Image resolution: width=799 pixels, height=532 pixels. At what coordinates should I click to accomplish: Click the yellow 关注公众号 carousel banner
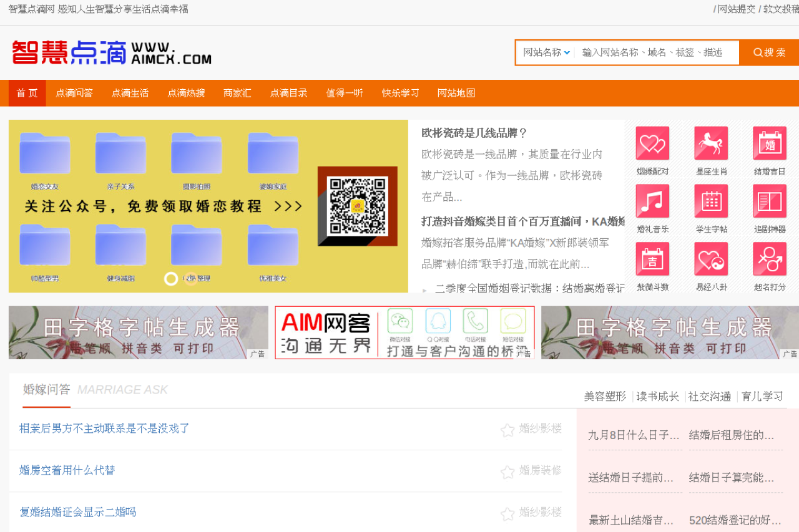(x=208, y=206)
